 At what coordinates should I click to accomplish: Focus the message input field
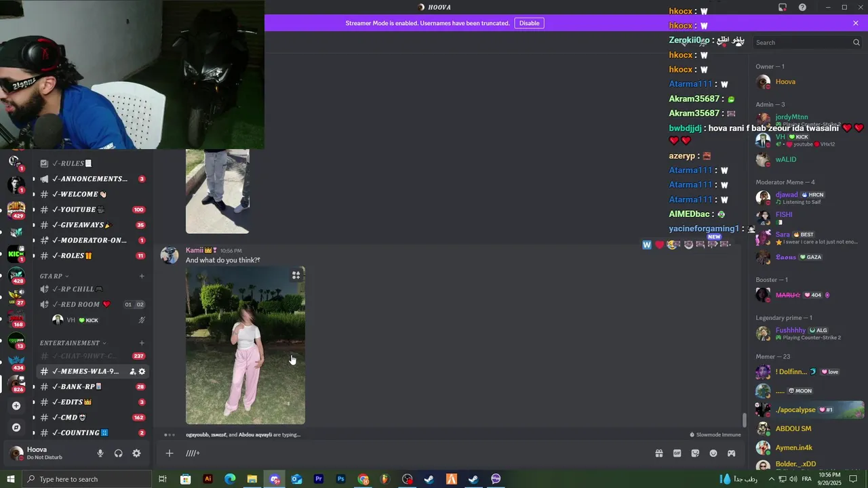pos(414,453)
